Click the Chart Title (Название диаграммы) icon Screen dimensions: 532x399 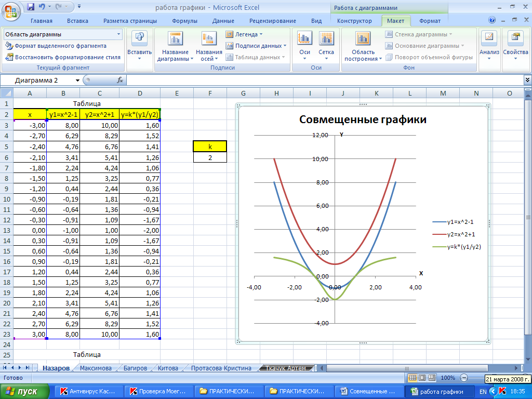pyautogui.click(x=176, y=38)
